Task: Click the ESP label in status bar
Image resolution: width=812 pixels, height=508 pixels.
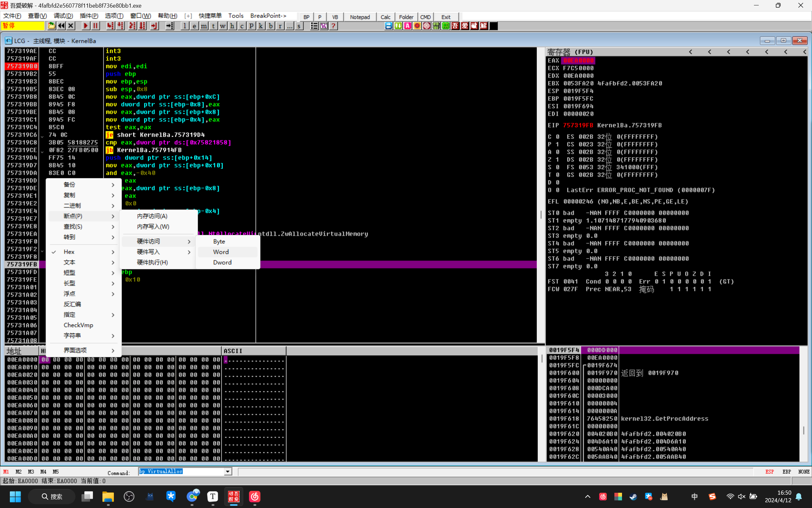Action: pos(769,472)
